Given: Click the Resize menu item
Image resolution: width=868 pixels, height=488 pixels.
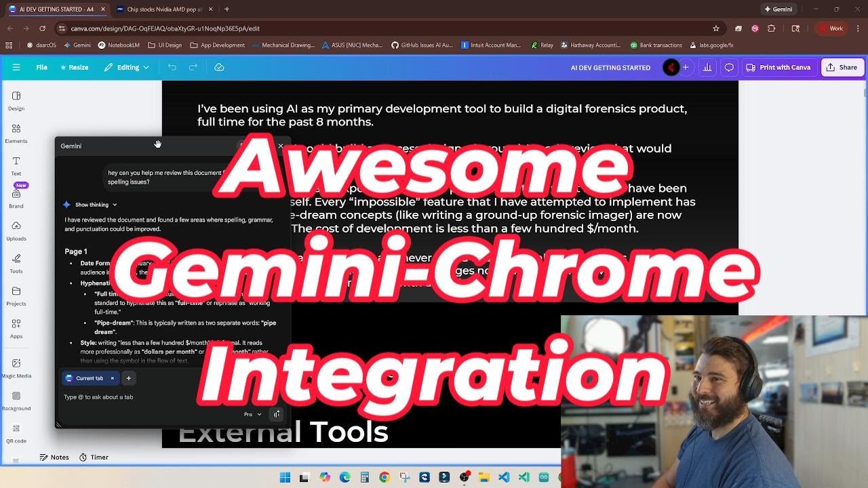Looking at the screenshot, I should [75, 67].
